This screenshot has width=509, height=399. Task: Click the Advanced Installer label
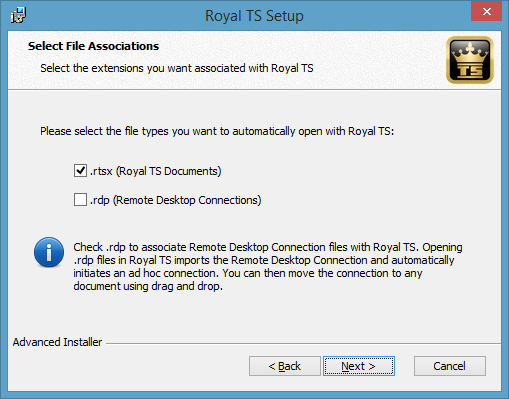[57, 342]
